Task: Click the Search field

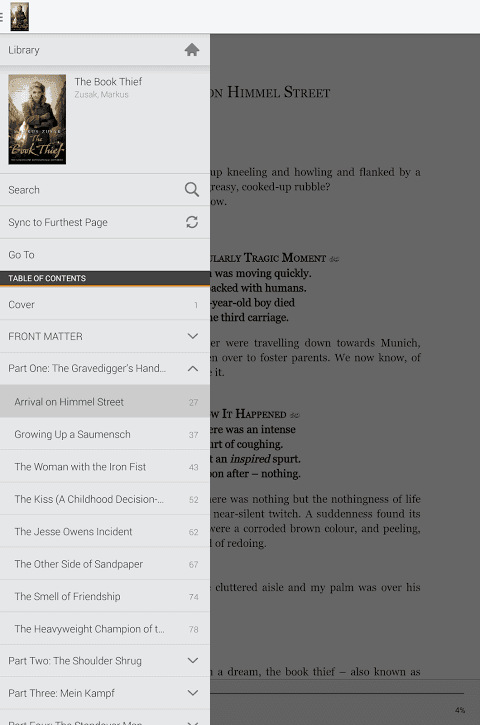Action: pos(105,190)
